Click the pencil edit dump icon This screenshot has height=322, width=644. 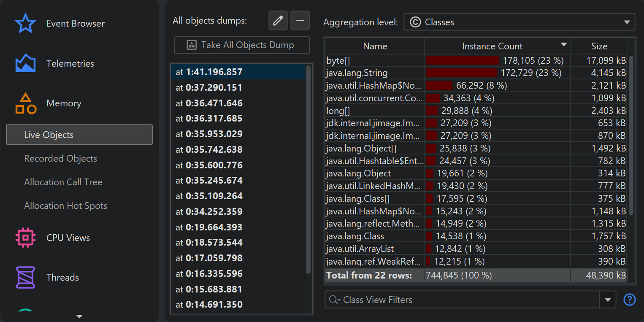[x=278, y=21]
